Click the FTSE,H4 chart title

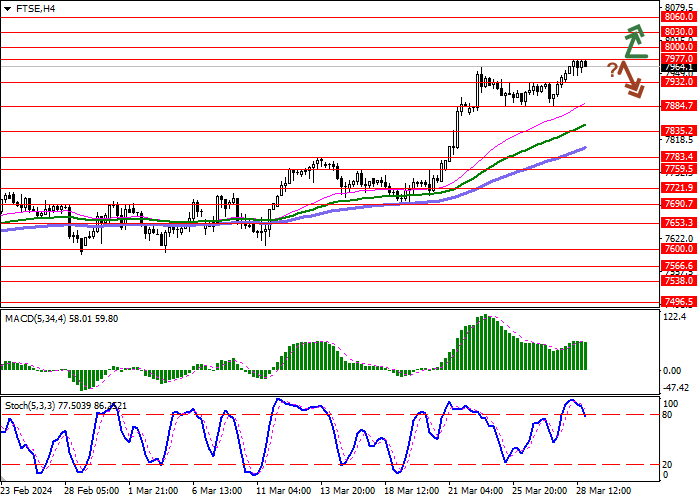pos(35,8)
